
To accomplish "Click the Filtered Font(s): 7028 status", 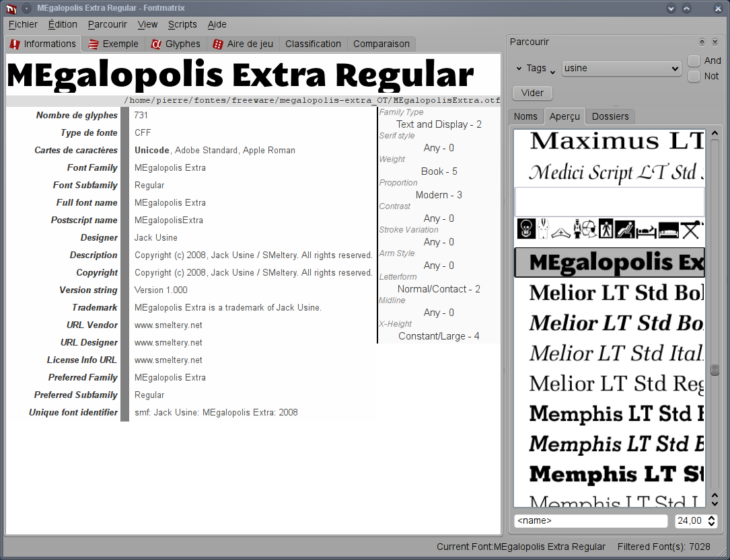I will tap(664, 547).
